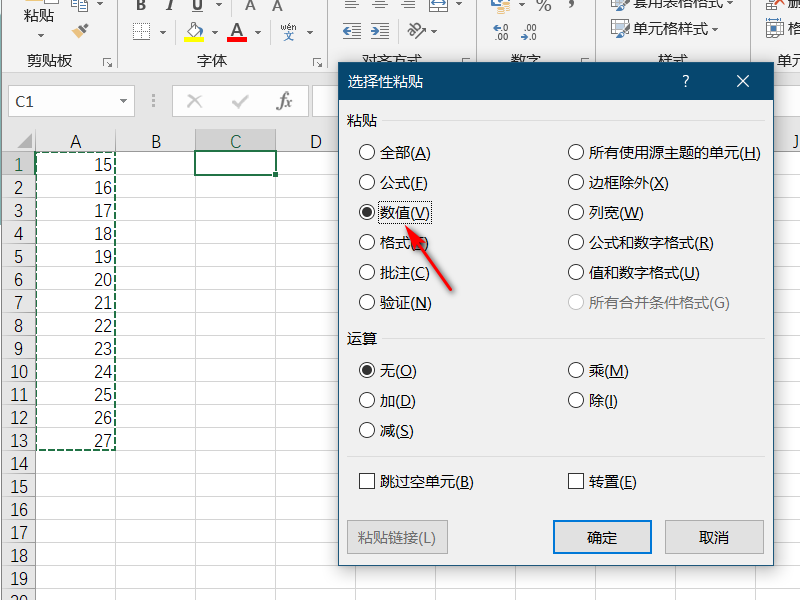The width and height of the screenshot is (800, 600).
Task: Click the fx insert function field
Action: pyautogui.click(x=283, y=101)
